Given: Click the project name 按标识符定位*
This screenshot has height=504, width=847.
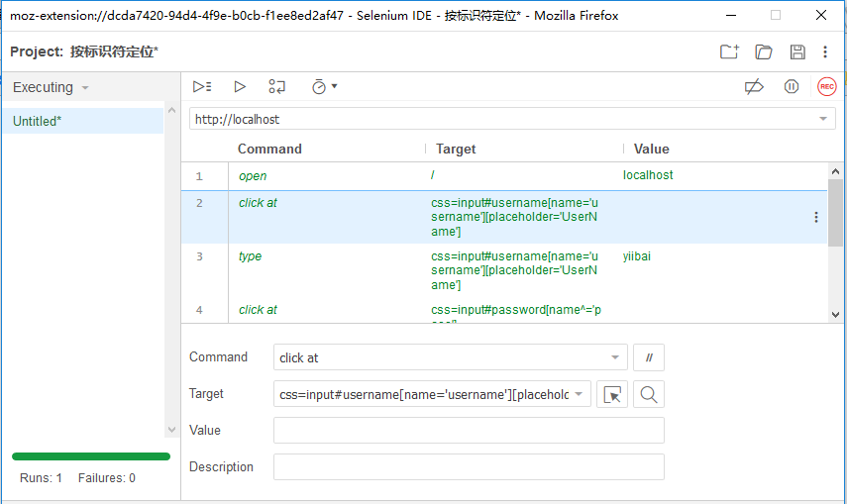Looking at the screenshot, I should (x=114, y=51).
